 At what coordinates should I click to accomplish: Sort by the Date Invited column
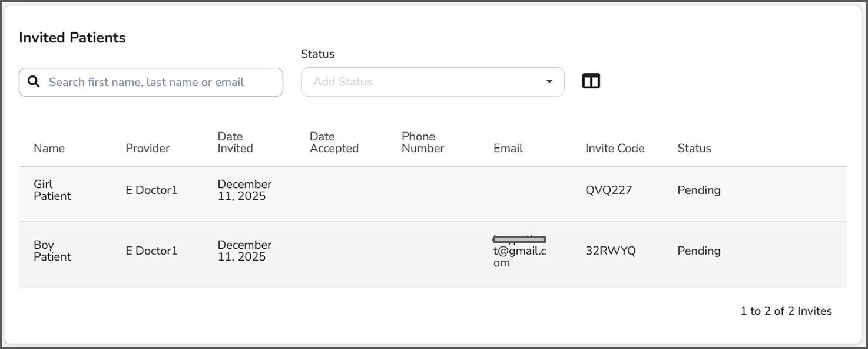(235, 143)
